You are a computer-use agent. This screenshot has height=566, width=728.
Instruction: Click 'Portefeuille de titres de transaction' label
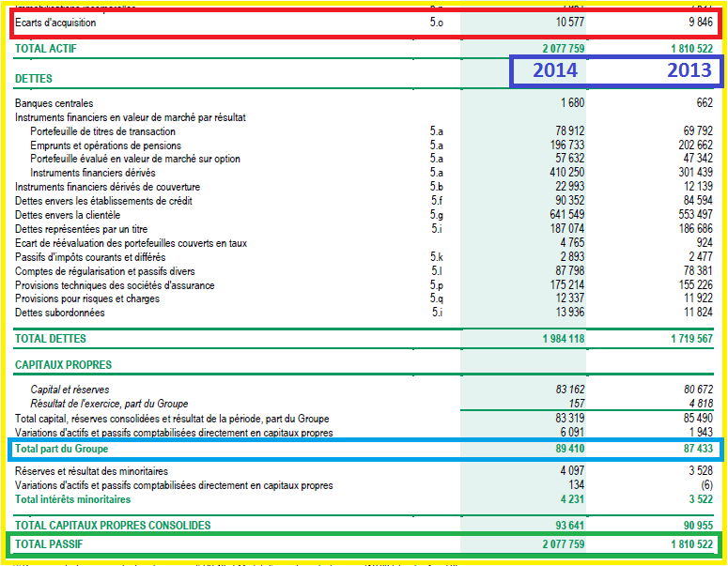[x=102, y=131]
